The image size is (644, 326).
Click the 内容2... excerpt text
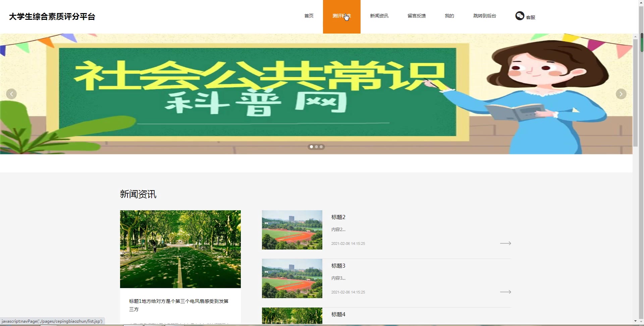click(338, 229)
